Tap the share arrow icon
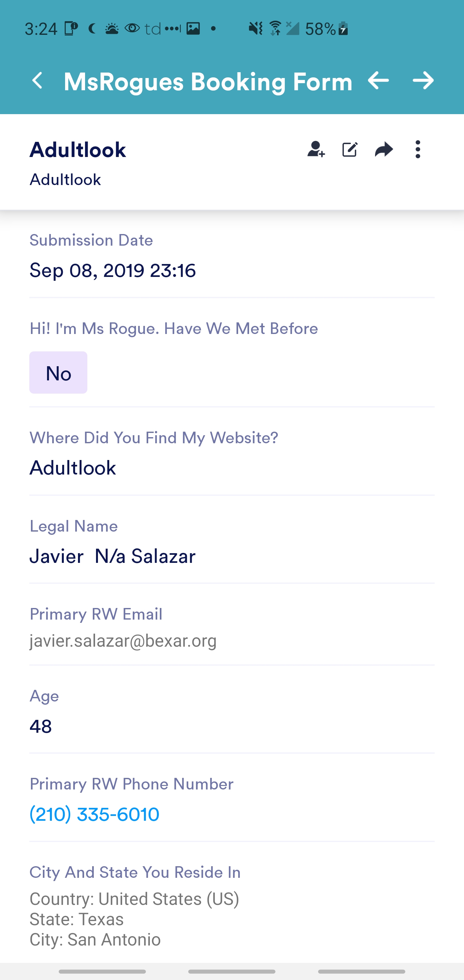This screenshot has height=980, width=464. (x=383, y=150)
